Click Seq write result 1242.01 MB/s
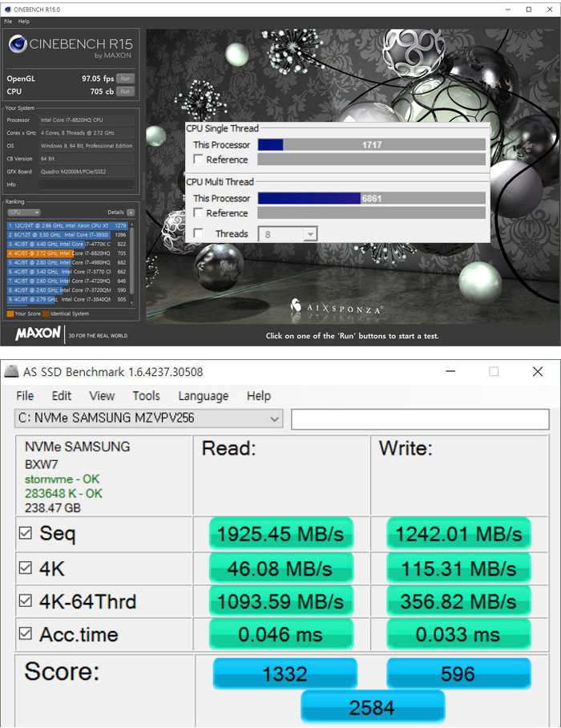 click(458, 533)
